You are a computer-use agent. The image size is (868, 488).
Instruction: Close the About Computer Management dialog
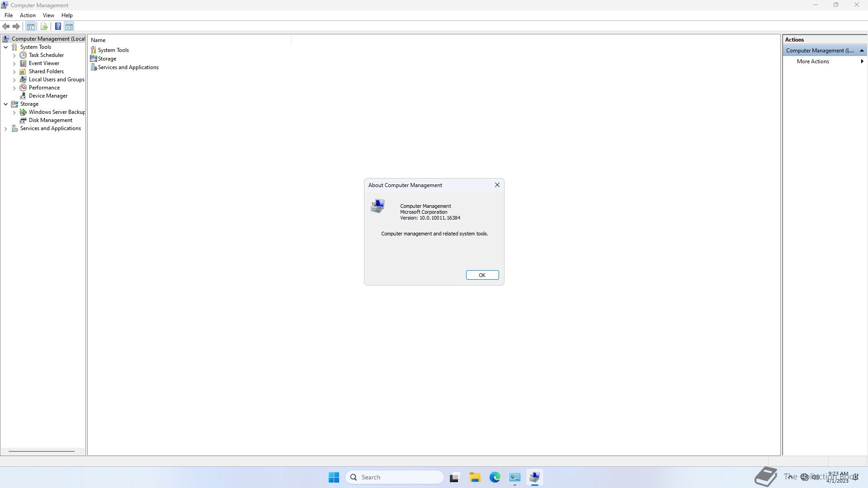coord(497,185)
